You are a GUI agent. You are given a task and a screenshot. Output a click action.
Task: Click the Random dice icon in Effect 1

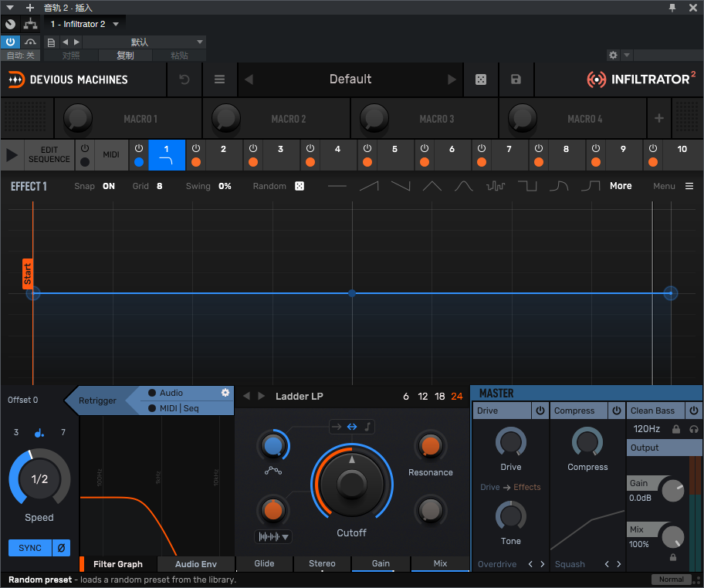coord(300,186)
